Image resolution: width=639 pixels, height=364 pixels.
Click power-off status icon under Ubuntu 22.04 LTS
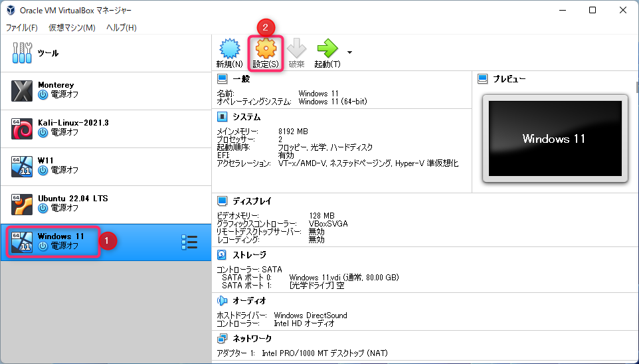(43, 209)
